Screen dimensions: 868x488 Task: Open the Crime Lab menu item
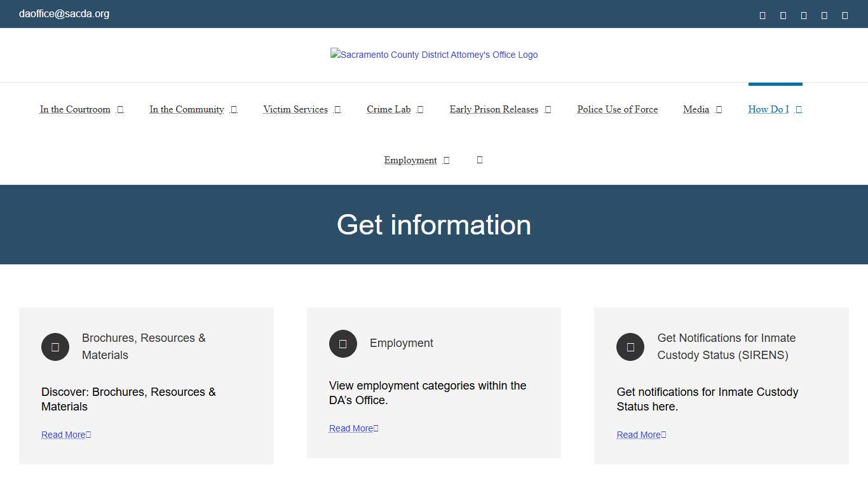pyautogui.click(x=394, y=109)
